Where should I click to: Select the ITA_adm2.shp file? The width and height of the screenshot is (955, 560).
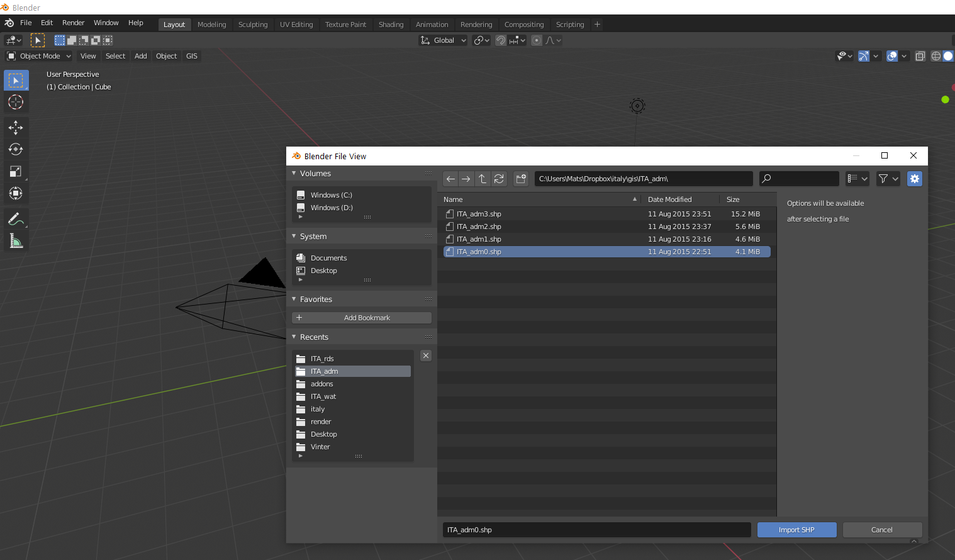point(478,227)
